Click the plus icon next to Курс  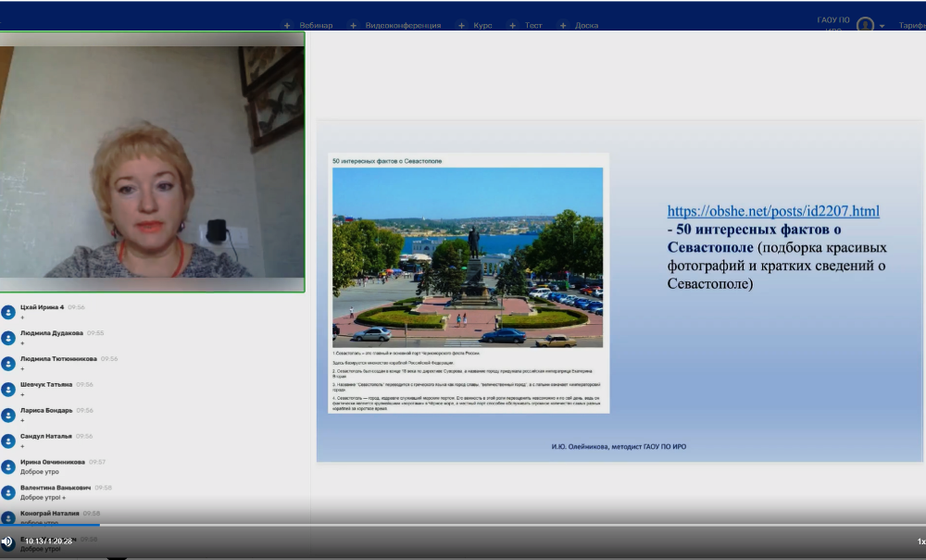(461, 25)
